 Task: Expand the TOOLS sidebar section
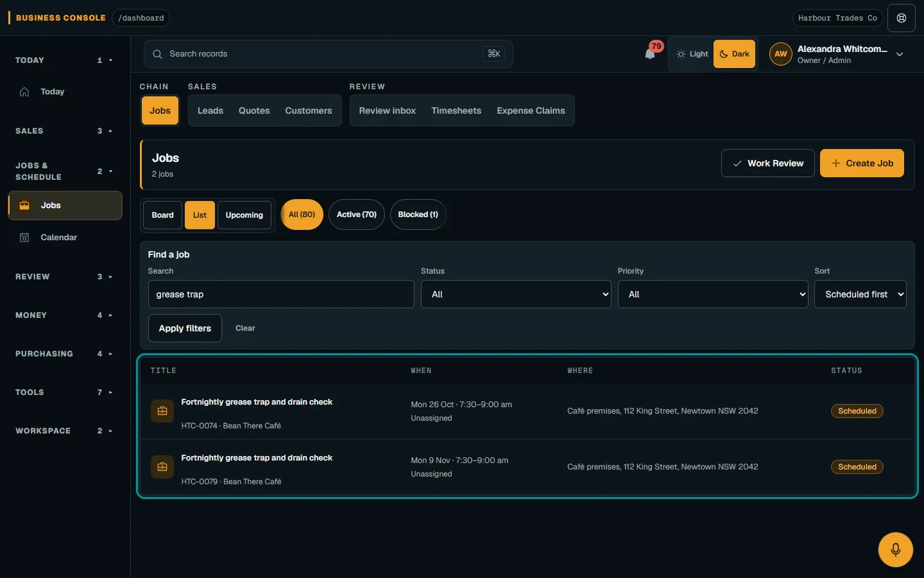click(x=64, y=392)
